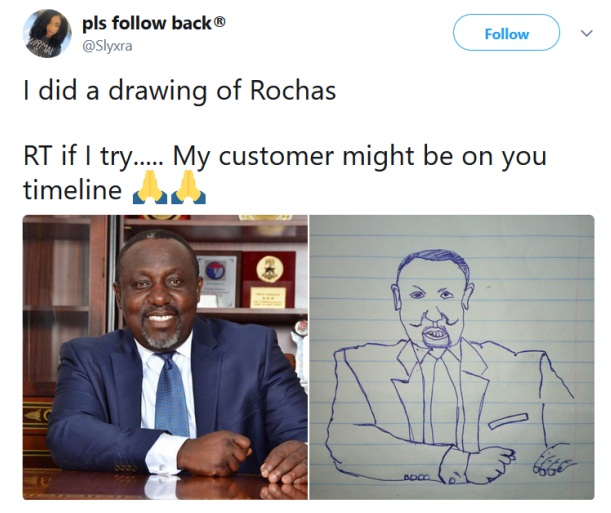The width and height of the screenshot is (611, 513).
Task: Click the second praying hands emoji
Action: 188,187
